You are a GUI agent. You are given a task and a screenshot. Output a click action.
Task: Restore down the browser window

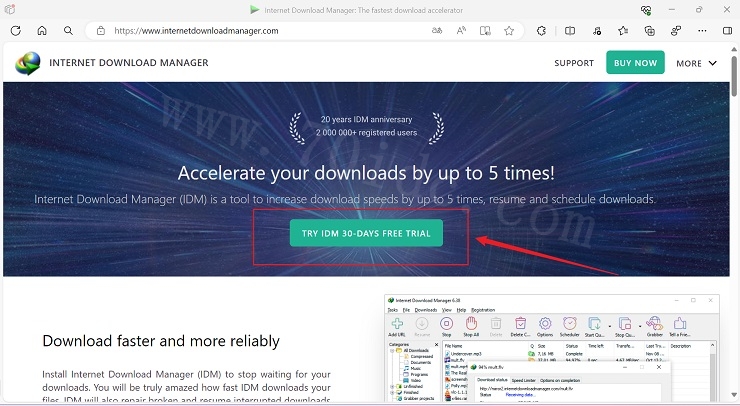(x=699, y=10)
